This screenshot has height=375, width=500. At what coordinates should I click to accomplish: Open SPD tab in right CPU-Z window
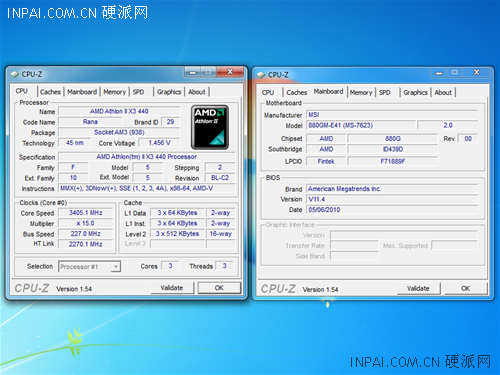click(x=385, y=92)
